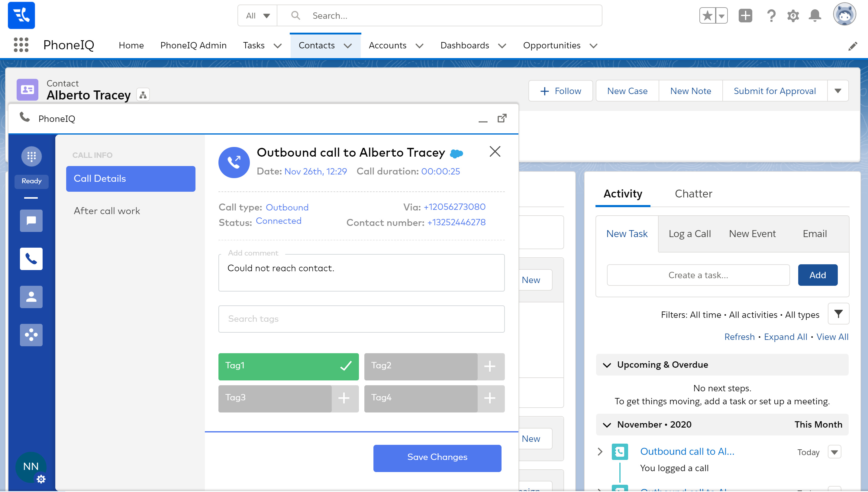Screen dimensions: 868x492
Task: Open the PhoneIQ dialpad icon
Action: pyautogui.click(x=31, y=156)
